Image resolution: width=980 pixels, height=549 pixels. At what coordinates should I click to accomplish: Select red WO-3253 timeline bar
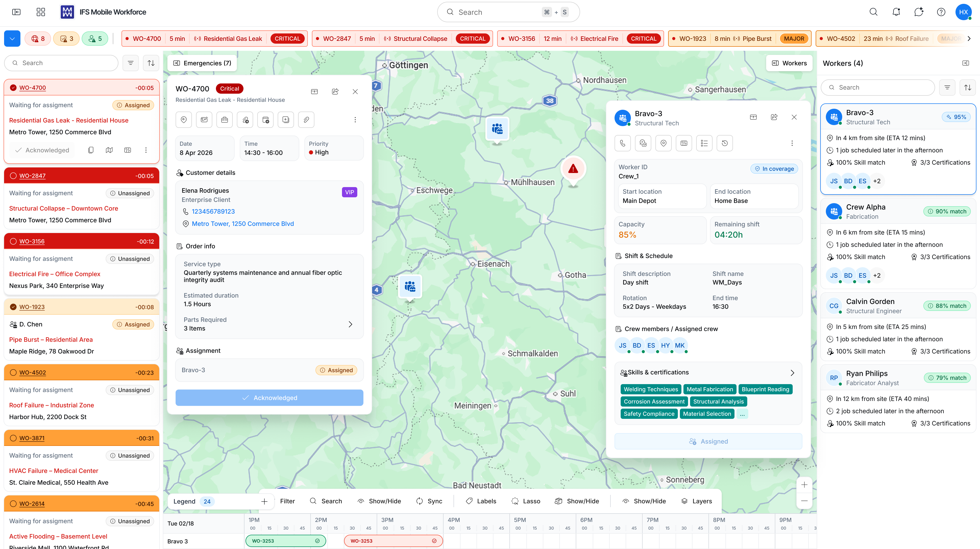pyautogui.click(x=393, y=541)
